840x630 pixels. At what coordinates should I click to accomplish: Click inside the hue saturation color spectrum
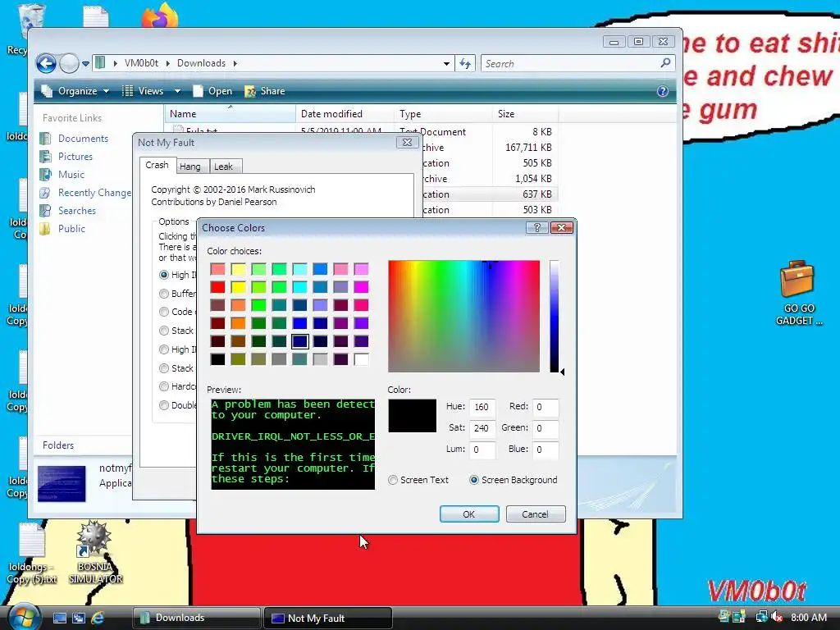(464, 316)
